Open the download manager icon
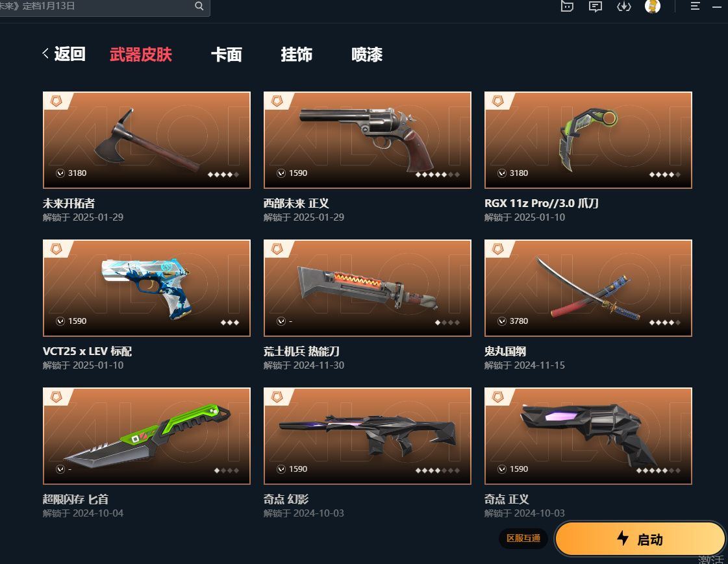Screen dimensions: 728x564 tap(623, 6)
